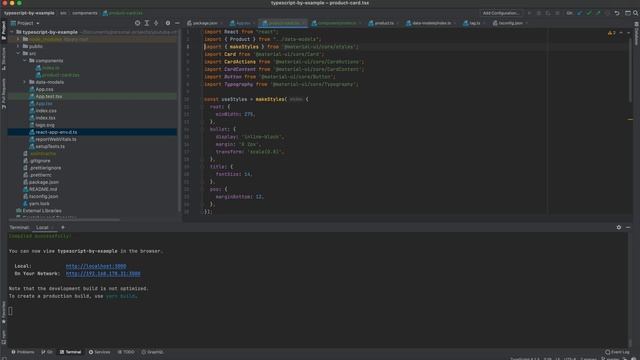Toggle the npm tool window stripe
Viewport: 640px width, 360px height.
[x=4, y=337]
